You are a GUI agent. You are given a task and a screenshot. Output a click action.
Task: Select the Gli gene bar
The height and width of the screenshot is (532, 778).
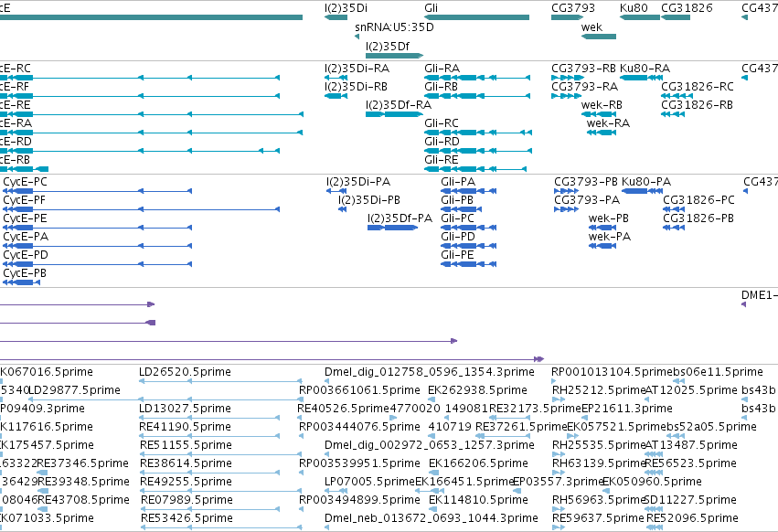477,17
